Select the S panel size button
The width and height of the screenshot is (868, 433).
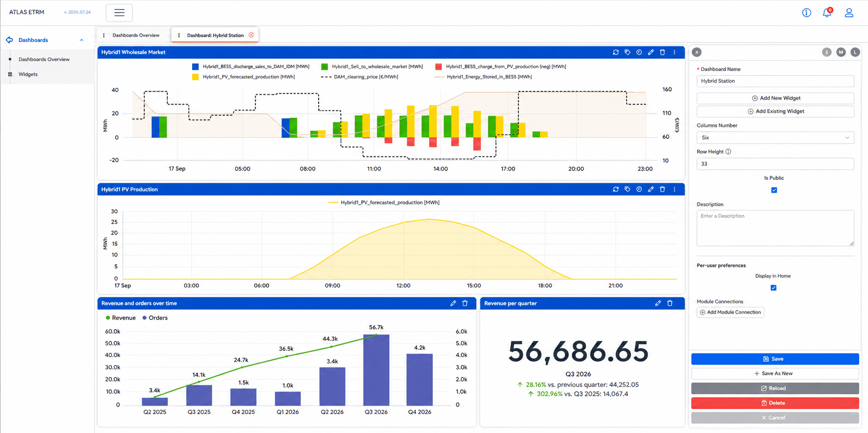tap(826, 52)
